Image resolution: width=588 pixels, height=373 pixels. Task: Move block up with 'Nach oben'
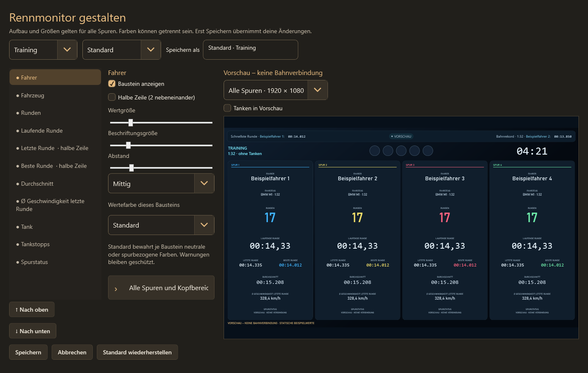pyautogui.click(x=32, y=310)
